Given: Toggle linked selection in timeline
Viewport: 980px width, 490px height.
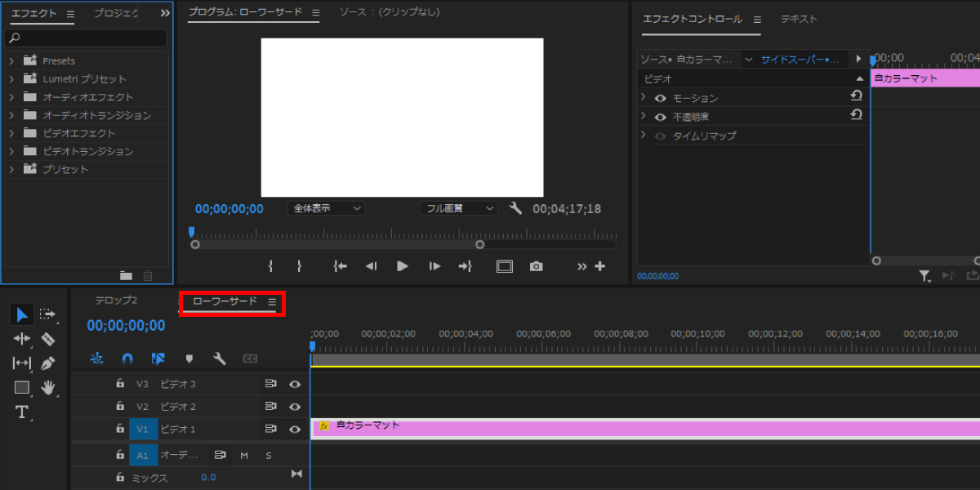Looking at the screenshot, I should 158,359.
